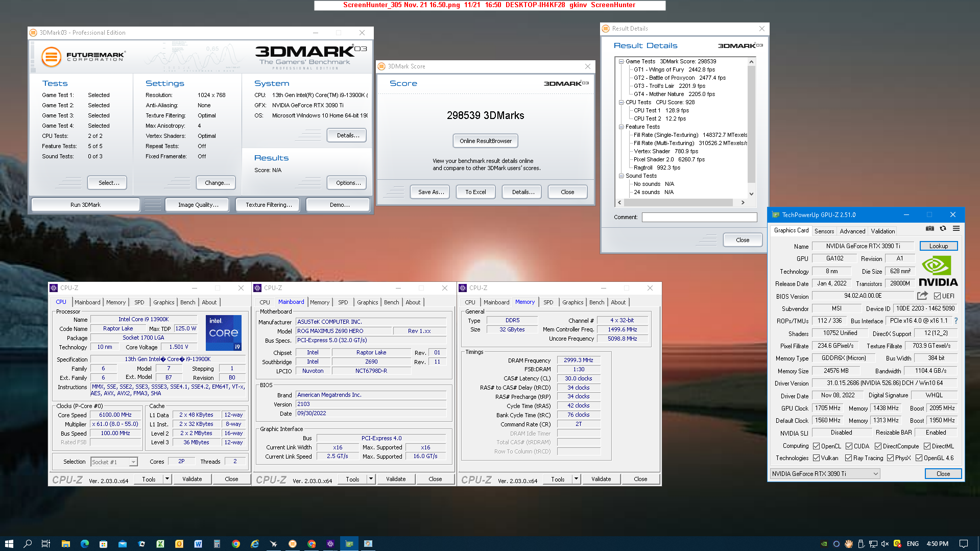Open File Explorer from taskbar
Screen dimensions: 980x551
coord(65,544)
